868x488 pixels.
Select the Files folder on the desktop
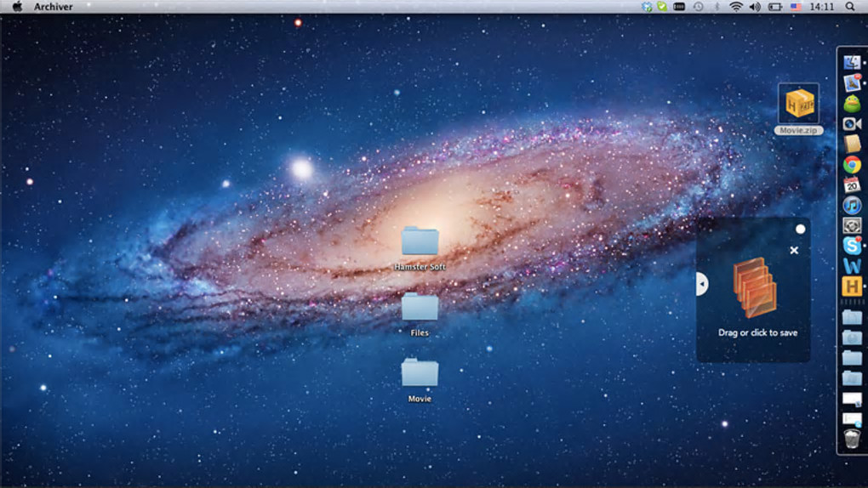pos(420,315)
